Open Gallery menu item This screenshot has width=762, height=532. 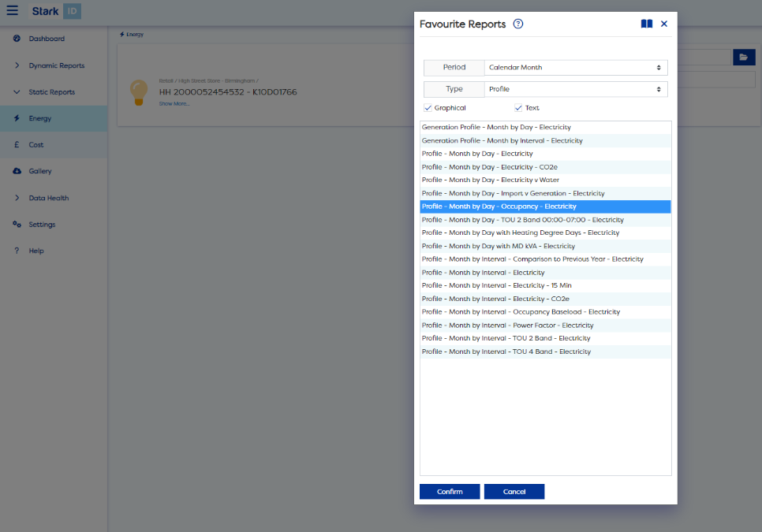[x=40, y=171]
